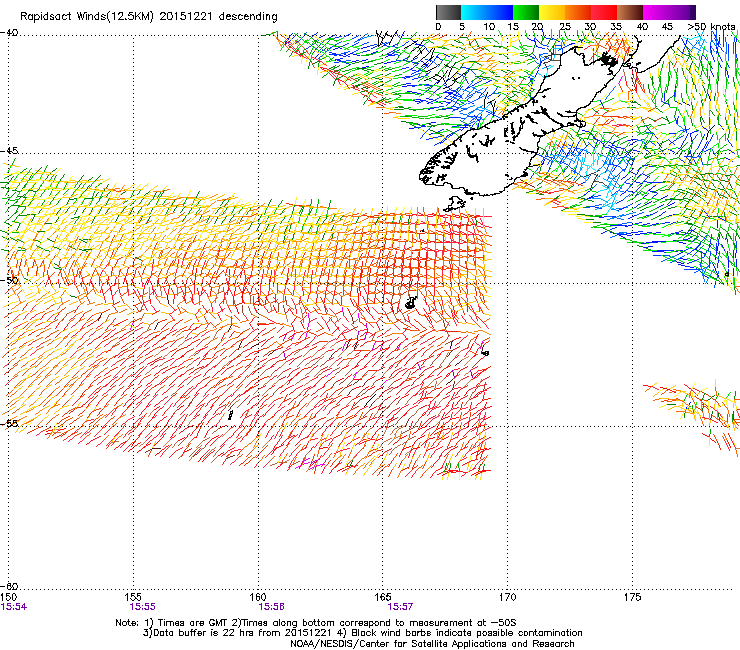This screenshot has height=650, width=740.
Task: Click the purple 15:54 time stamp
Action: tap(14, 607)
